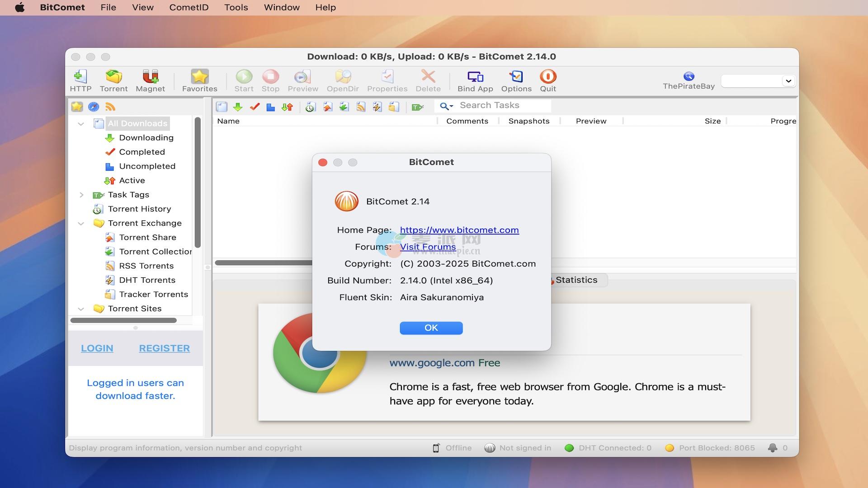Viewport: 868px width, 488px height.
Task: Switch to the Statistics tab
Action: pyautogui.click(x=576, y=280)
